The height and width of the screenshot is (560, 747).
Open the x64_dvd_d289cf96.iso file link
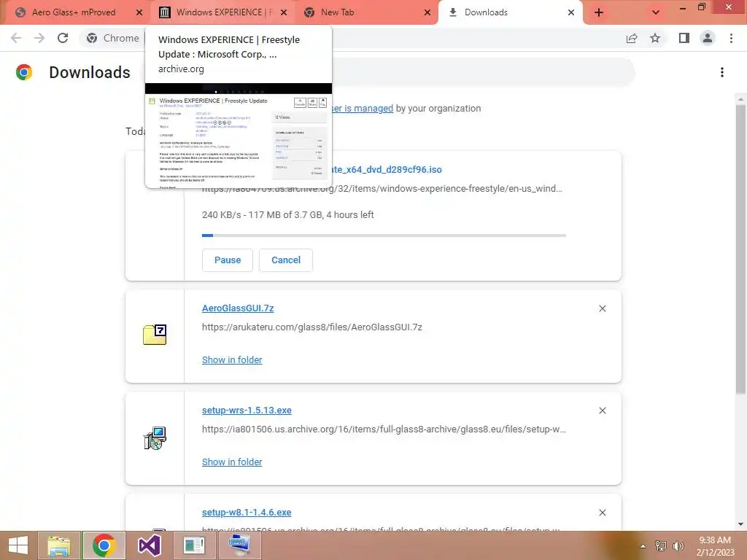point(387,169)
